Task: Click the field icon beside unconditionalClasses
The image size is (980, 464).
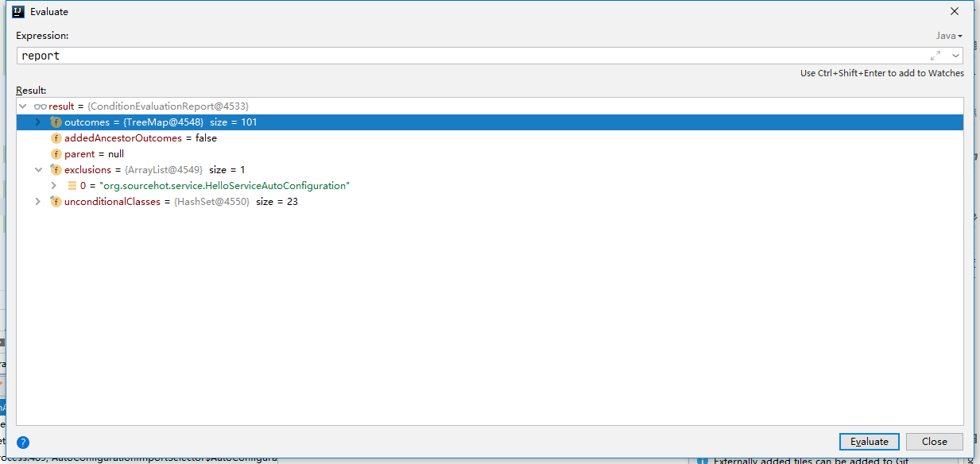Action: [56, 202]
